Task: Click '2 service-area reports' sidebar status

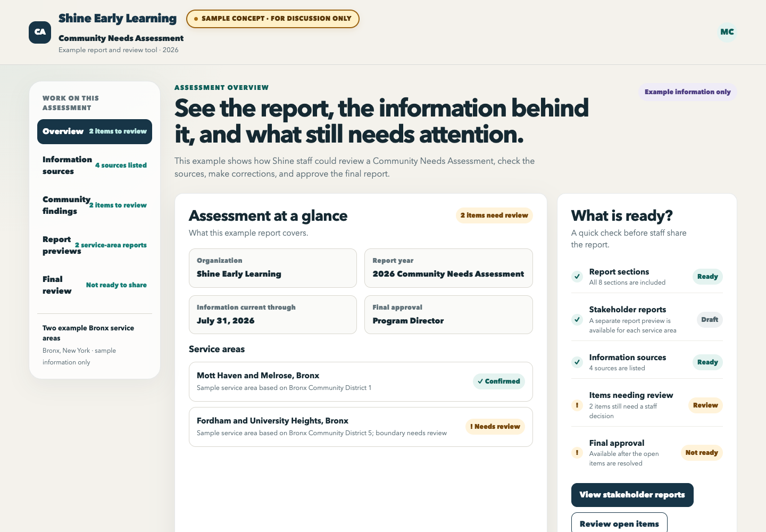Action: pos(111,245)
